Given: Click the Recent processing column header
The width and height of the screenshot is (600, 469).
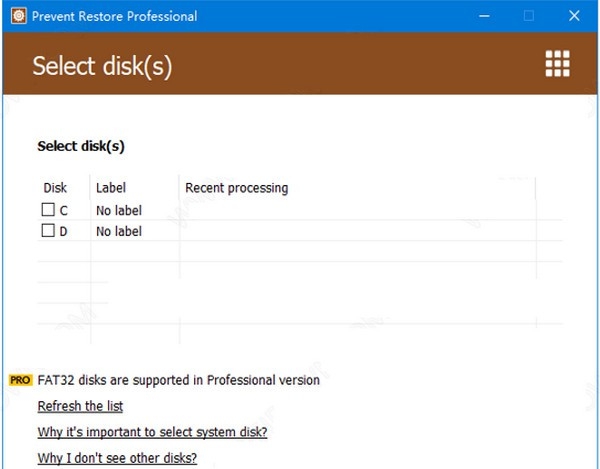Looking at the screenshot, I should pyautogui.click(x=237, y=188).
